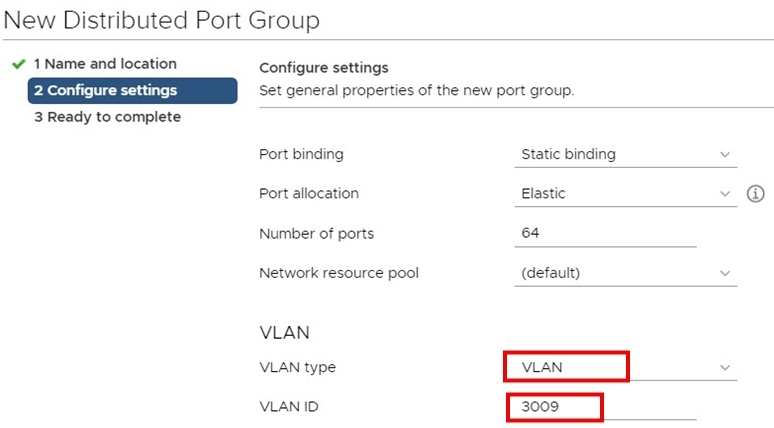Screen dimensions: 774x428
Task: Select the Static binding value
Action: point(568,154)
